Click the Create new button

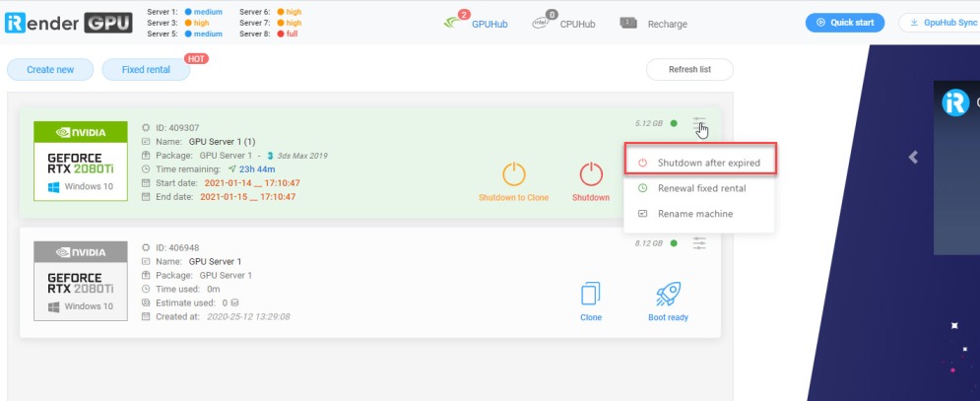coord(50,70)
